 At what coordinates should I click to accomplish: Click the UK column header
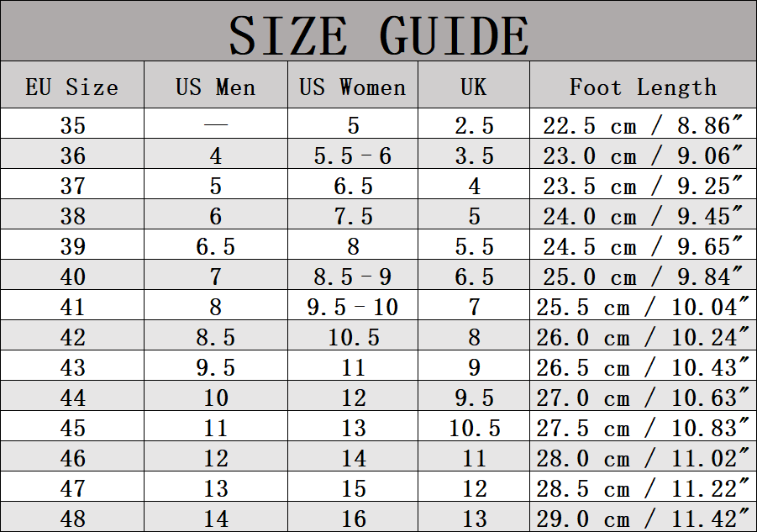coord(474,87)
